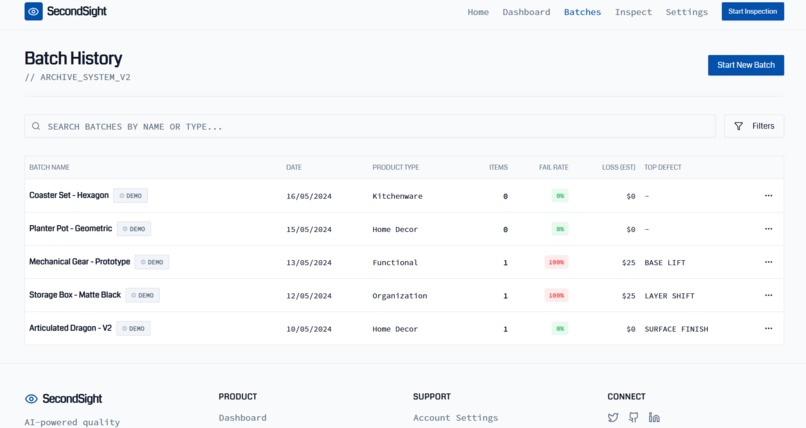Sort by the DATE column header
This screenshot has width=806, height=428.
[294, 168]
